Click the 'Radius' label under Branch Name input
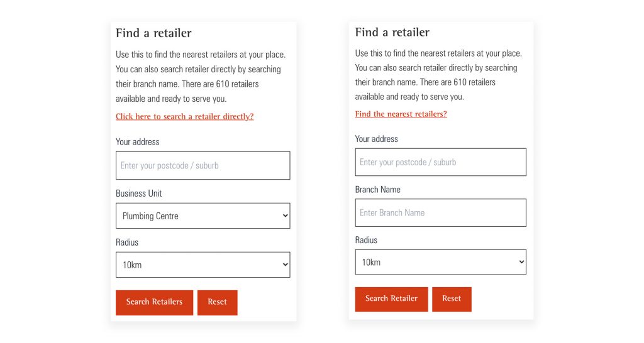Viewport: 644px width, 343px height. tap(366, 240)
